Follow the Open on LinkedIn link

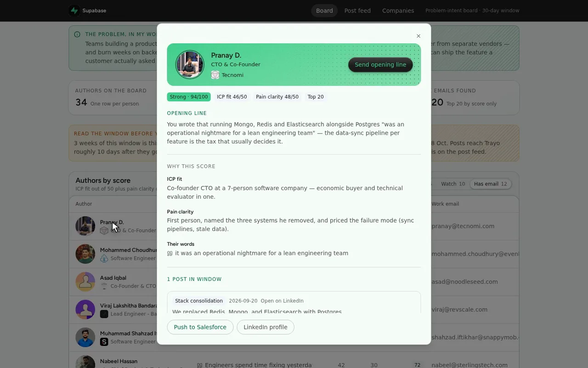(x=282, y=301)
